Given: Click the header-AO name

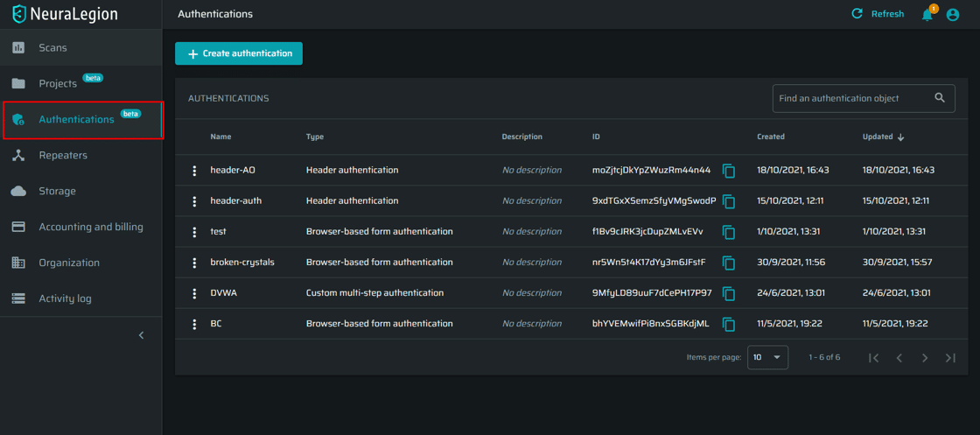Looking at the screenshot, I should 233,170.
